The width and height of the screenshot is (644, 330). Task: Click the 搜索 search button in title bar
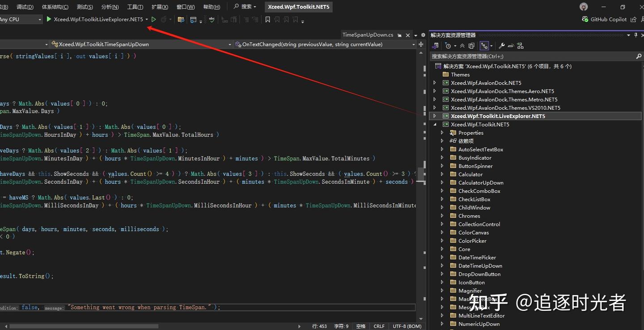pos(245,7)
